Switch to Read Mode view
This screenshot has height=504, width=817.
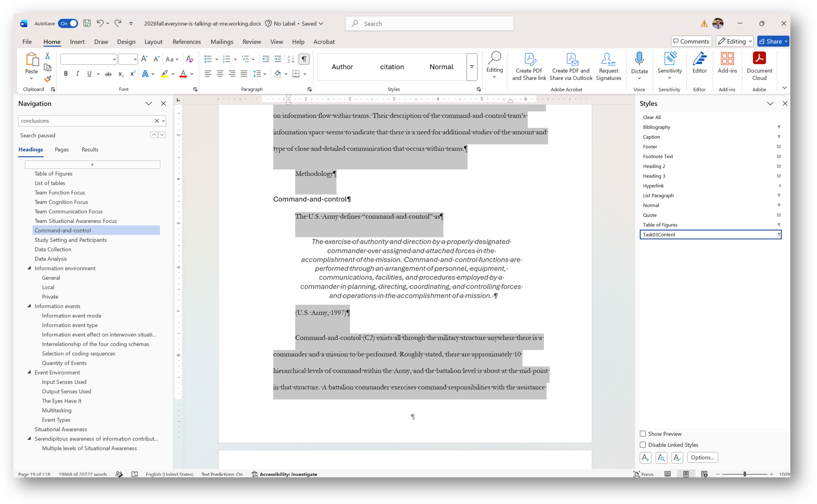coord(667,474)
